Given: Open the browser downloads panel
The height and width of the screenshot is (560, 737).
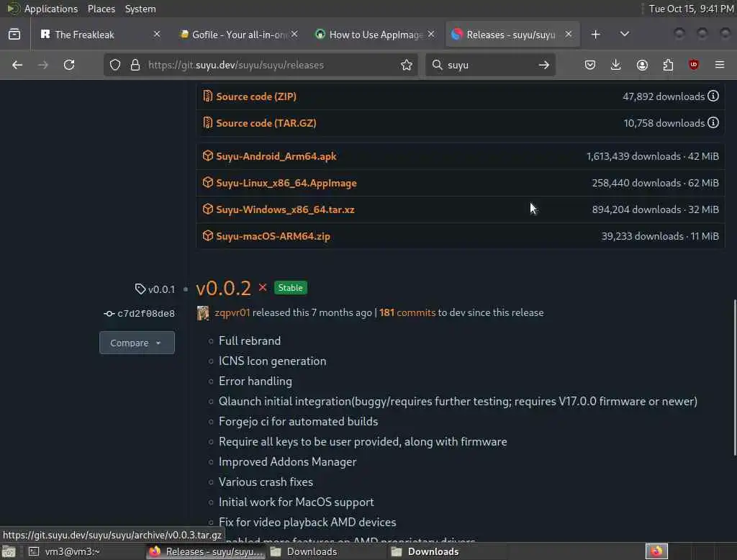Looking at the screenshot, I should (x=616, y=65).
